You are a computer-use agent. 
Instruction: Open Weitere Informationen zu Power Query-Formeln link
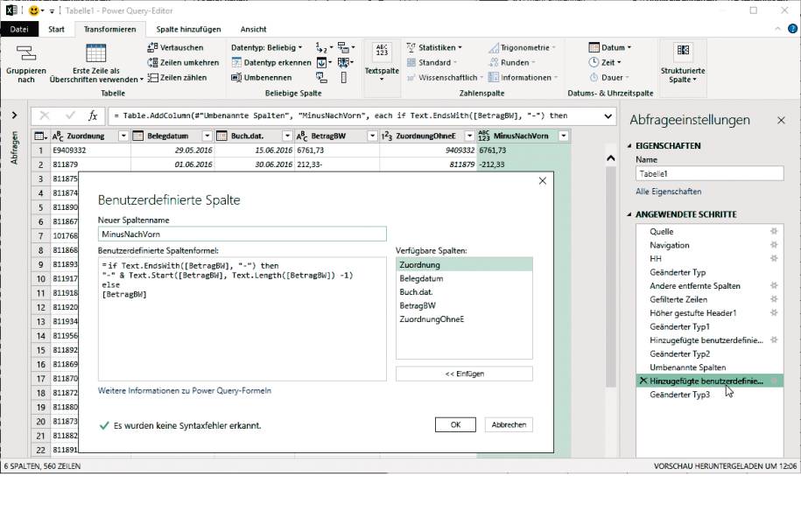click(185, 390)
